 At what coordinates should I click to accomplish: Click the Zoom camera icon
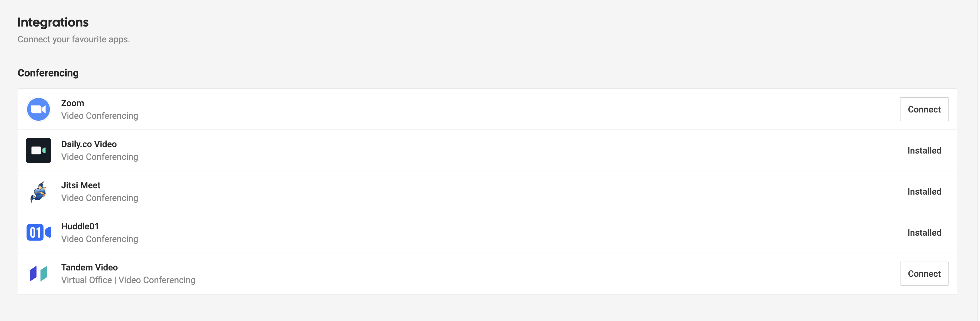tap(38, 109)
